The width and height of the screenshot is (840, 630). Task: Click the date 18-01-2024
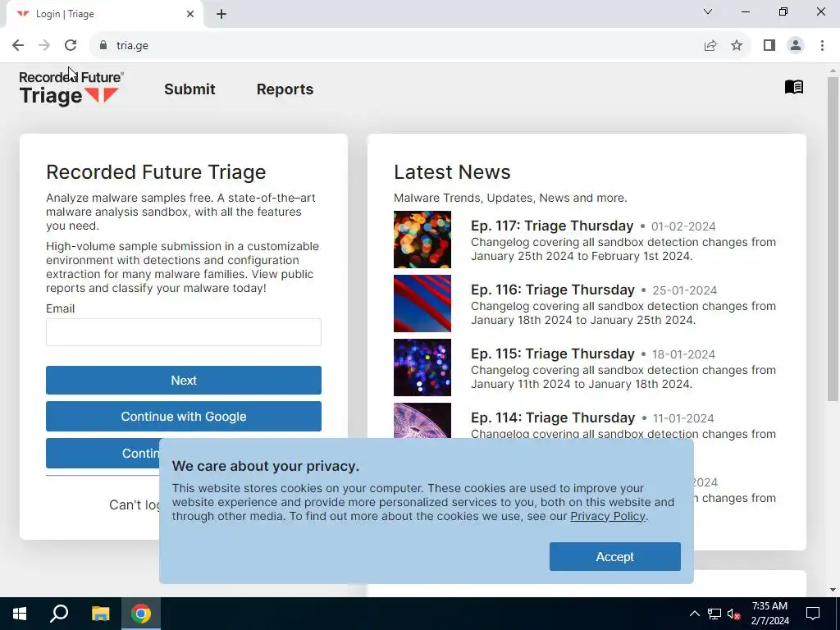click(683, 354)
